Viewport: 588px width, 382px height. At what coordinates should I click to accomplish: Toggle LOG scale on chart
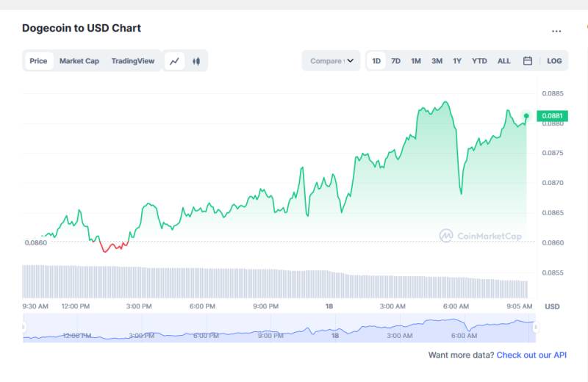point(554,61)
